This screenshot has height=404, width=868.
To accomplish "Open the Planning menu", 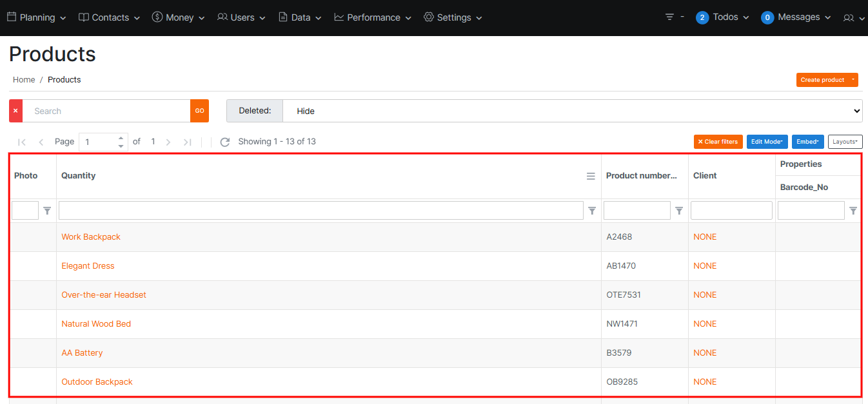I will pyautogui.click(x=37, y=17).
